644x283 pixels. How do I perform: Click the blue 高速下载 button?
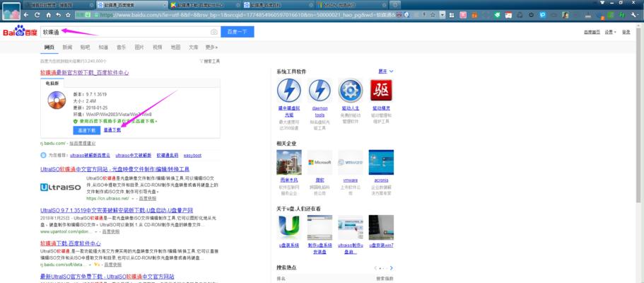87,130
